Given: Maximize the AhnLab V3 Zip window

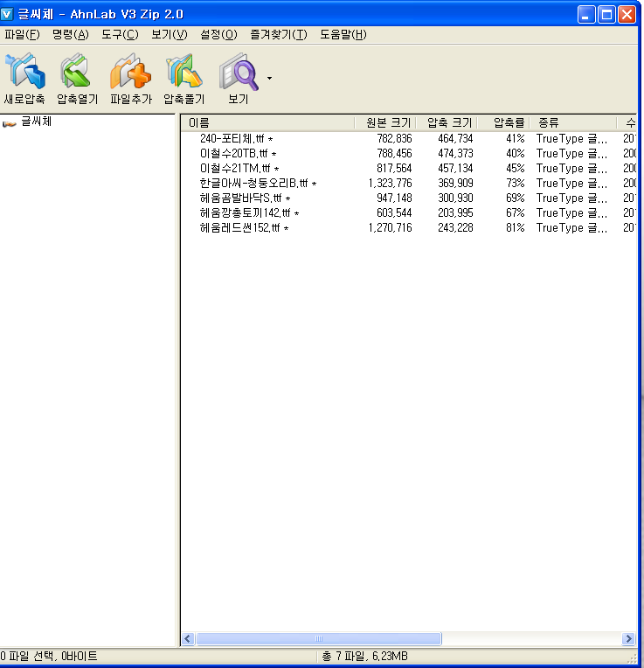Looking at the screenshot, I should [606, 15].
